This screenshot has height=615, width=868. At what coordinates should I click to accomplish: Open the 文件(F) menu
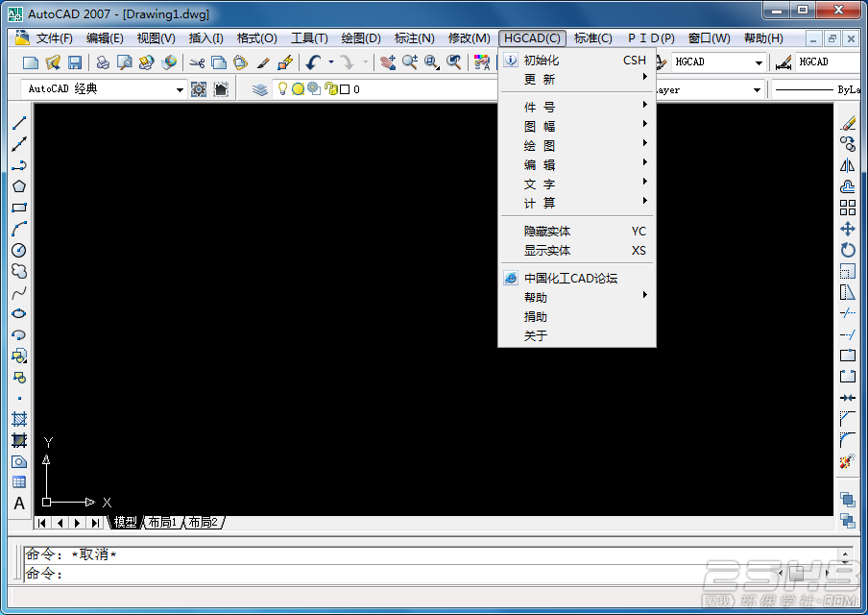[x=54, y=38]
